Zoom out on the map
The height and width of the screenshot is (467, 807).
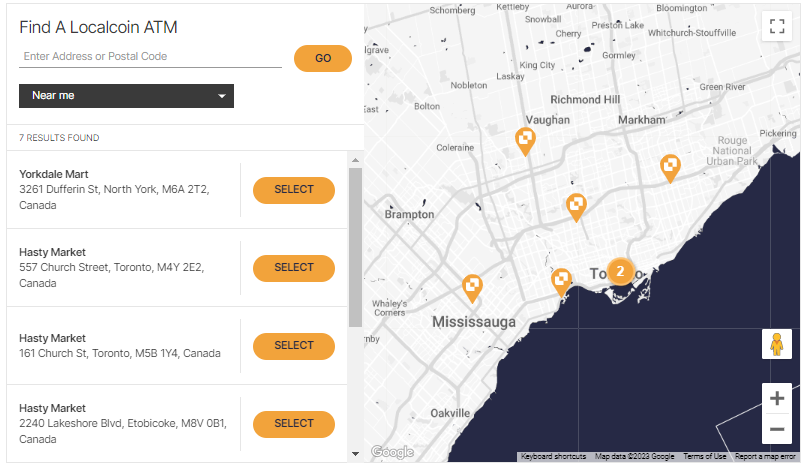(x=777, y=429)
